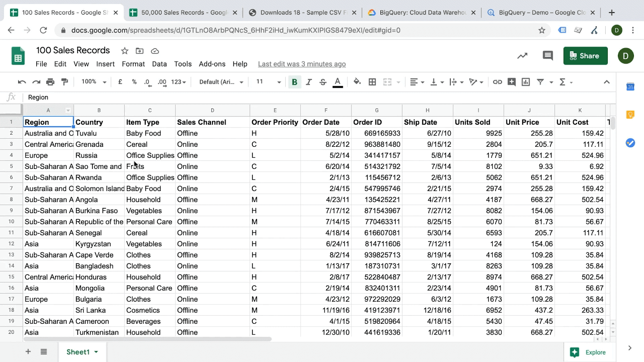Create a filter on the data
This screenshot has width=644, height=362.
click(540, 82)
